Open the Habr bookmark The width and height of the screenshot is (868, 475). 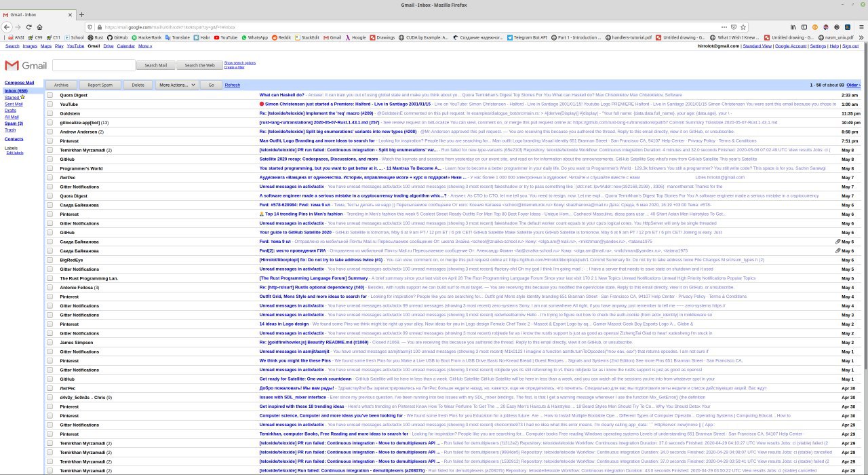pos(201,37)
